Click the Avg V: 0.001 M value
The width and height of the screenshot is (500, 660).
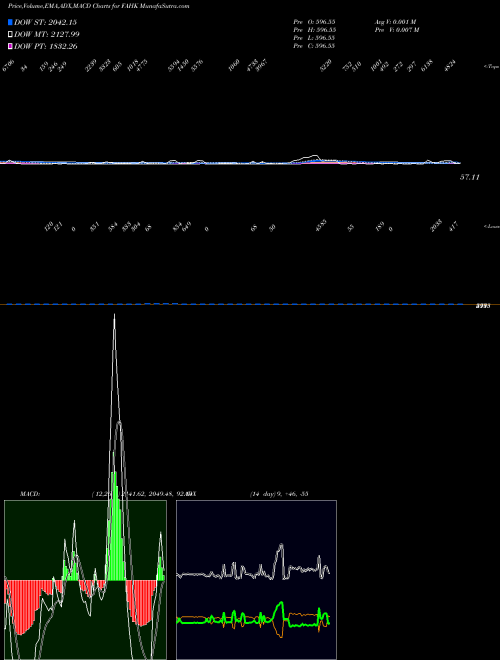coord(396,21)
